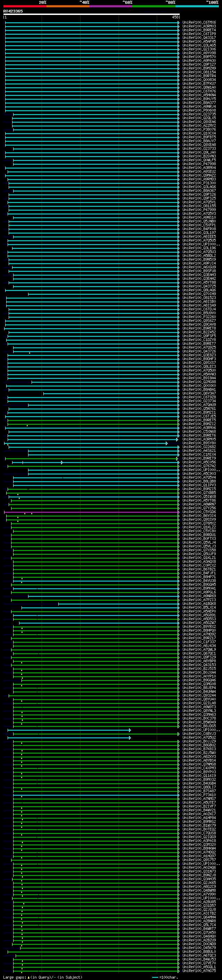Select hit UniRef100_Q7XS58

tap(199, 550)
